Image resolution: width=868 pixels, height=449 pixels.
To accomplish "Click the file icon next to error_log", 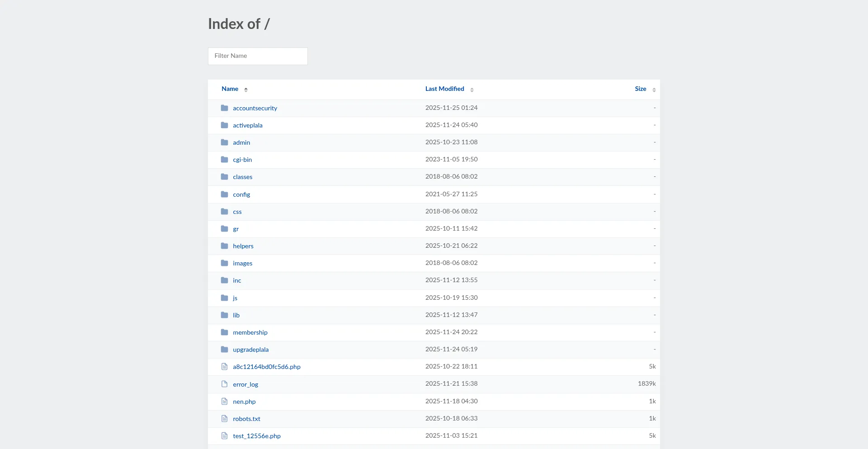I will 224,384.
